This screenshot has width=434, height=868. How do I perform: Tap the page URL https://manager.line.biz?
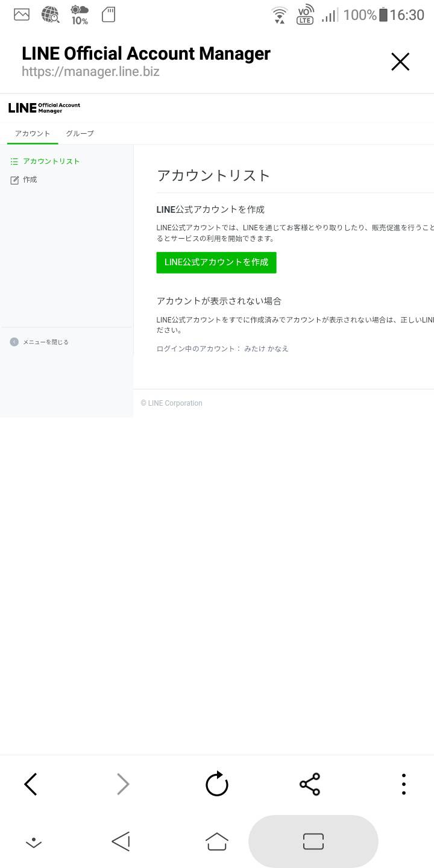pos(90,72)
